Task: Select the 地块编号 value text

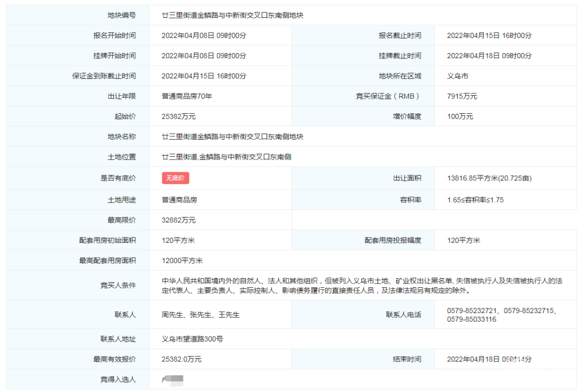Action: pos(233,16)
